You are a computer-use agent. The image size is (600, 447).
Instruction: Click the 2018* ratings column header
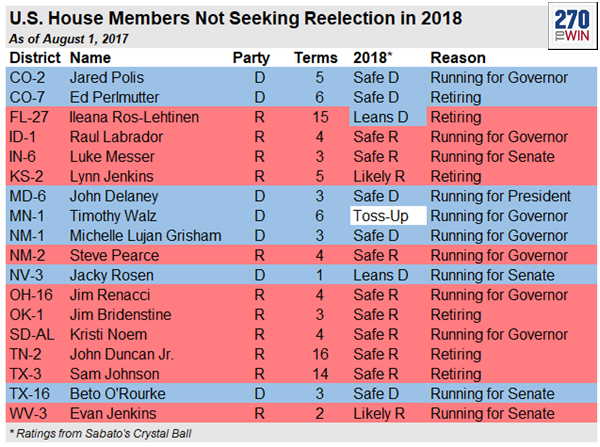(373, 58)
